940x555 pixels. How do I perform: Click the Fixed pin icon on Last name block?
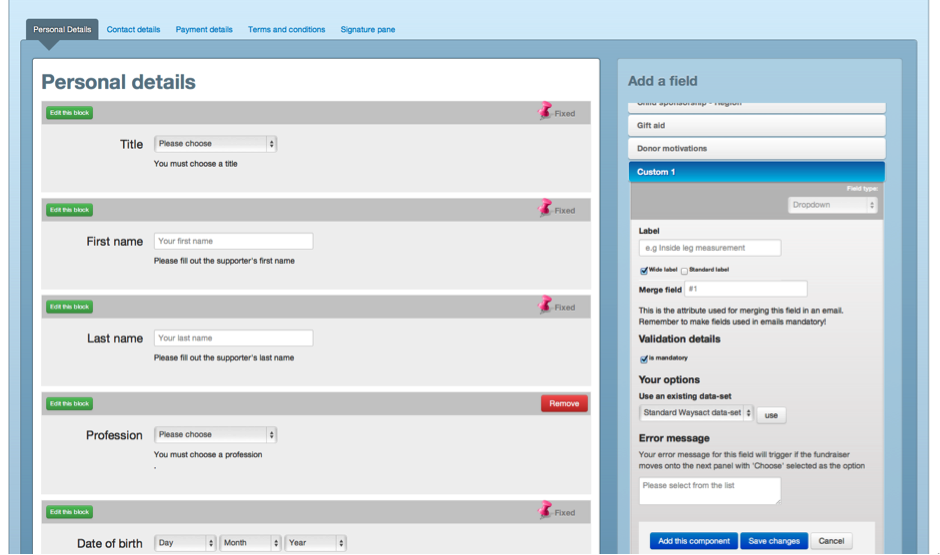545,306
